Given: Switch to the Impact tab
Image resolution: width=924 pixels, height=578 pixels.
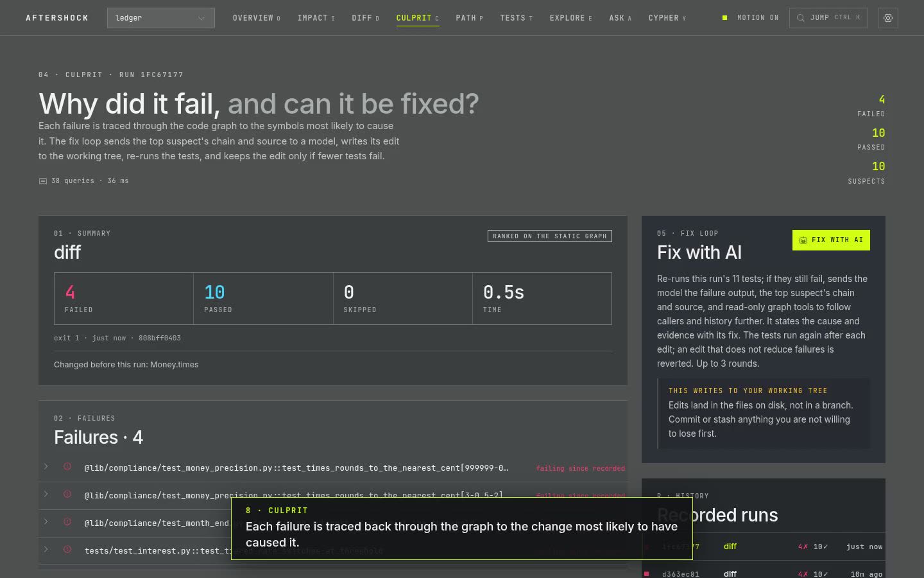Looking at the screenshot, I should click(x=316, y=18).
